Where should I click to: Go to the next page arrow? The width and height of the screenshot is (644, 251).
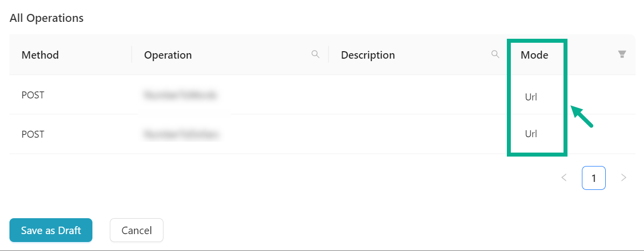click(624, 177)
